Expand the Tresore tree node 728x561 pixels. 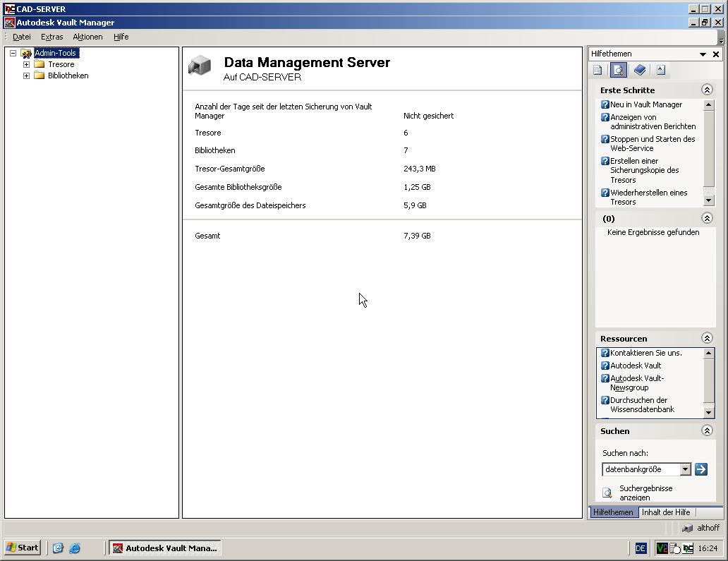(x=27, y=64)
